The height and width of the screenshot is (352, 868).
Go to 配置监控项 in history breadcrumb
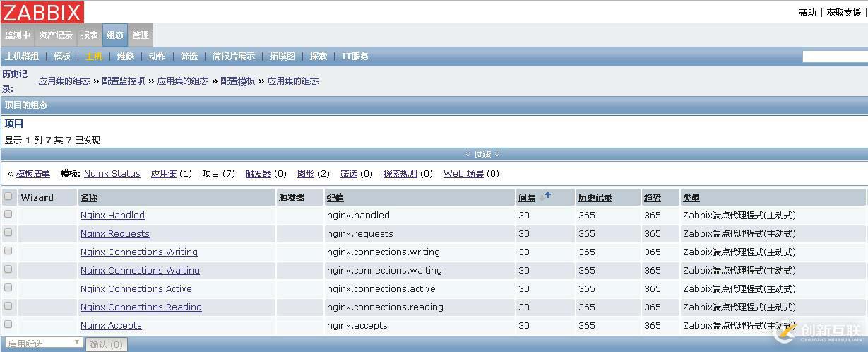tap(123, 81)
